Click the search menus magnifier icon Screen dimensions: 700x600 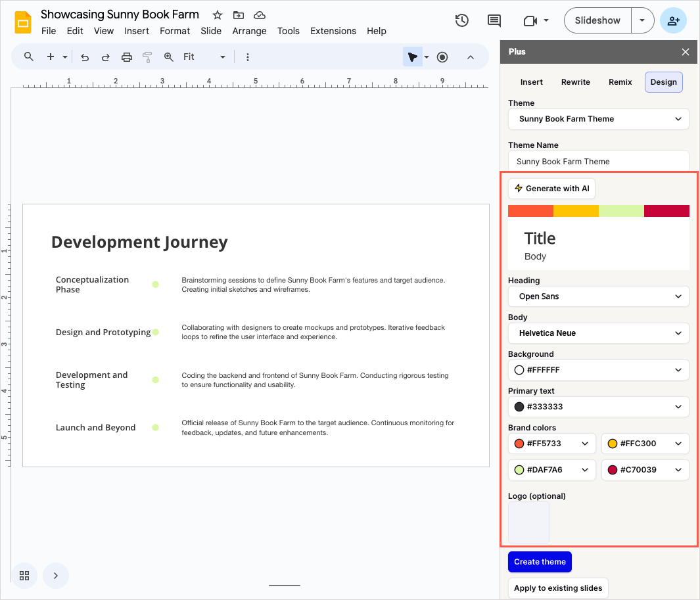click(x=28, y=57)
